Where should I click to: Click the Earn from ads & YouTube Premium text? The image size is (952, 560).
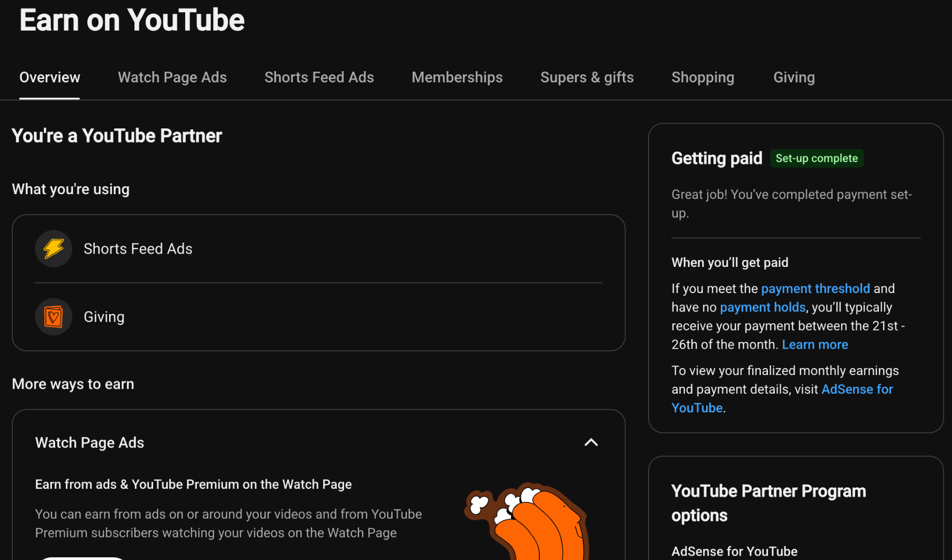193,485
